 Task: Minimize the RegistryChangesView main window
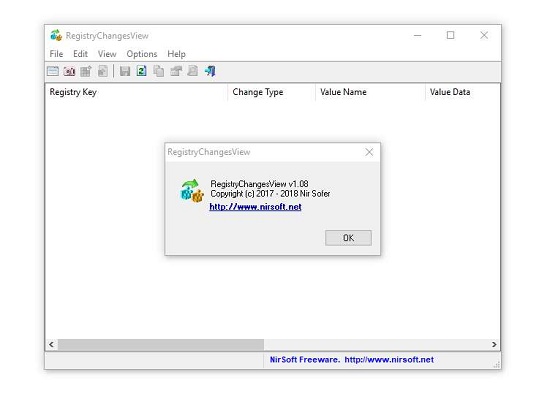tap(417, 35)
